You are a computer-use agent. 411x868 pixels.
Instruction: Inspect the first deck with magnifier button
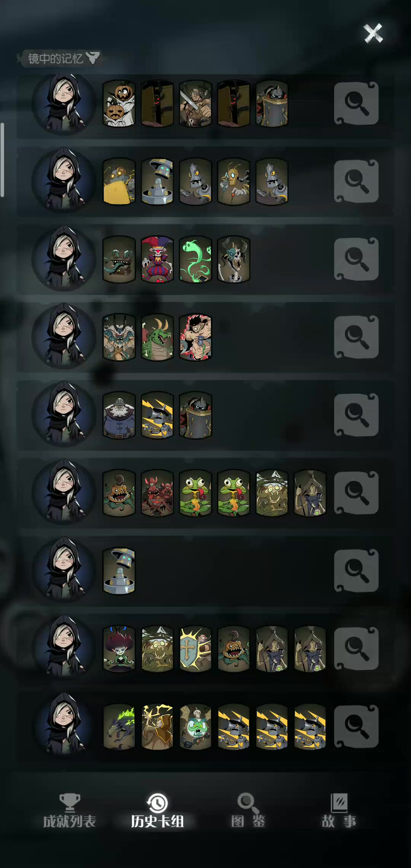[356, 103]
